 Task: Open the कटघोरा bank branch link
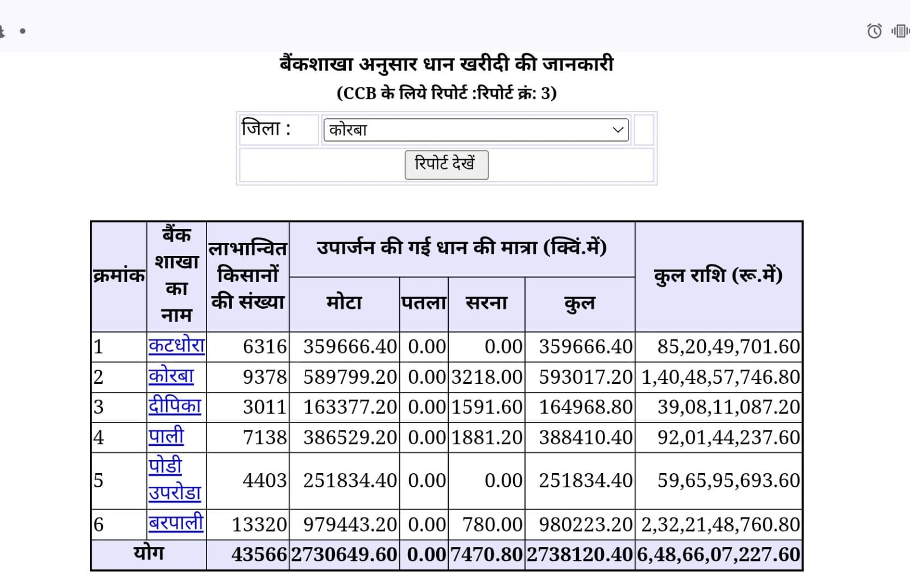tap(176, 346)
